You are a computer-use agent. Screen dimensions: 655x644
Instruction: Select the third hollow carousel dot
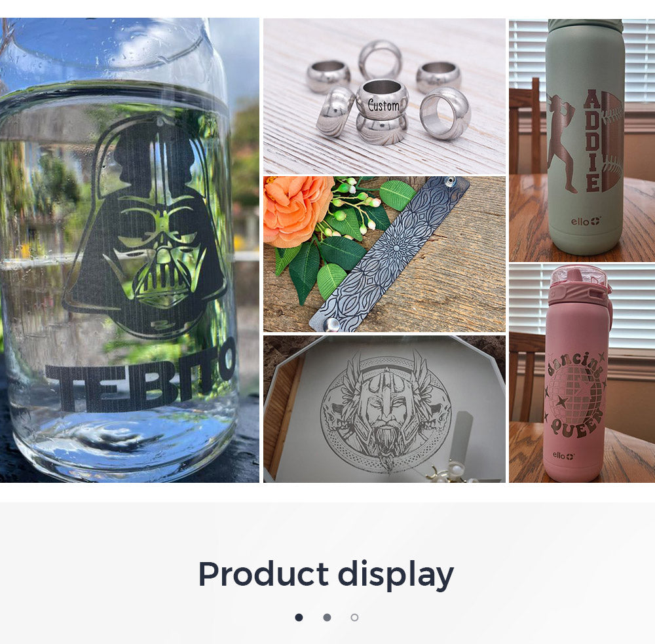pos(354,617)
